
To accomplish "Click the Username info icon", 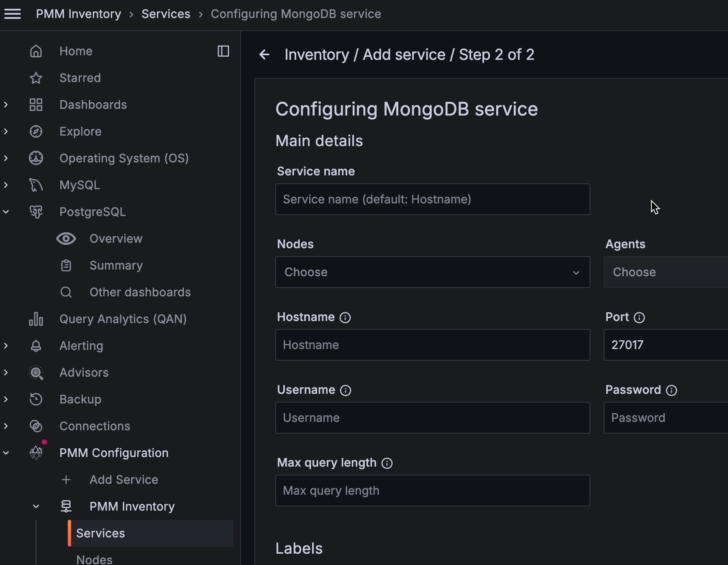I will coord(346,390).
